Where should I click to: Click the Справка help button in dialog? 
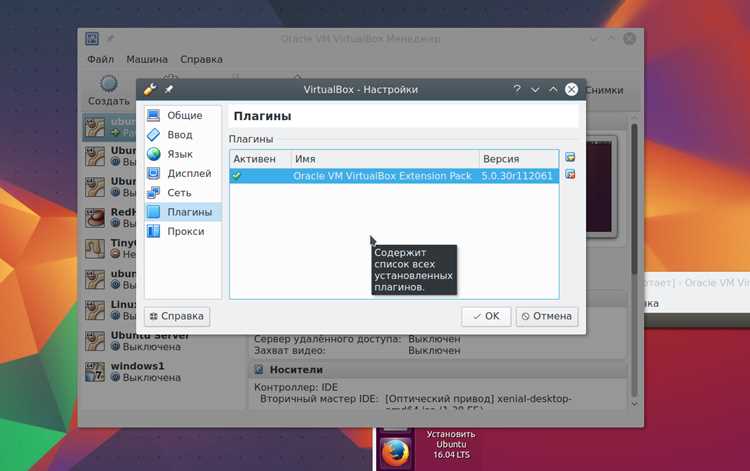pyautogui.click(x=177, y=316)
